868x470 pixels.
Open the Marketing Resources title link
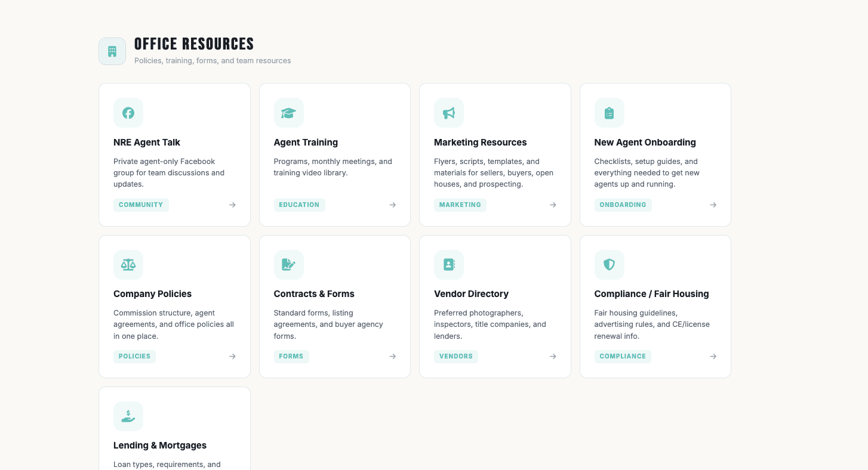click(481, 143)
